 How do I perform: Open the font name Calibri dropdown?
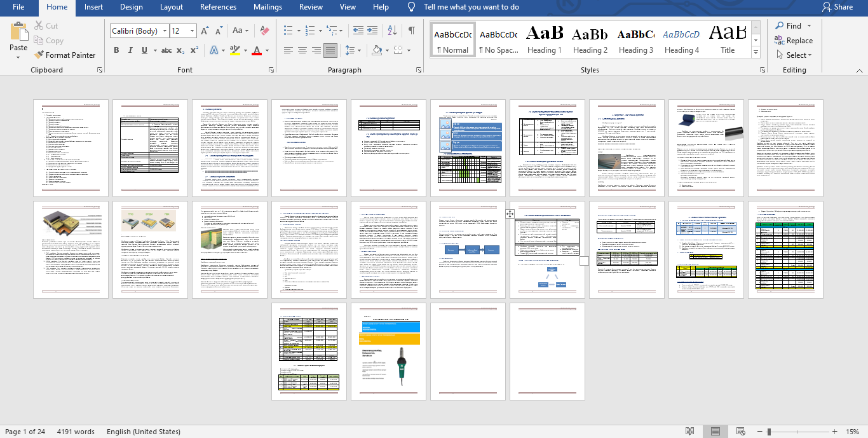coord(165,31)
